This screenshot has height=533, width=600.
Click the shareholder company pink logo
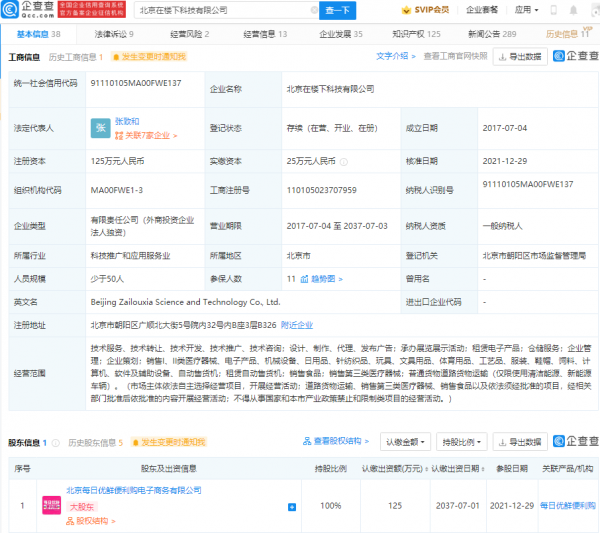pyautogui.click(x=51, y=505)
